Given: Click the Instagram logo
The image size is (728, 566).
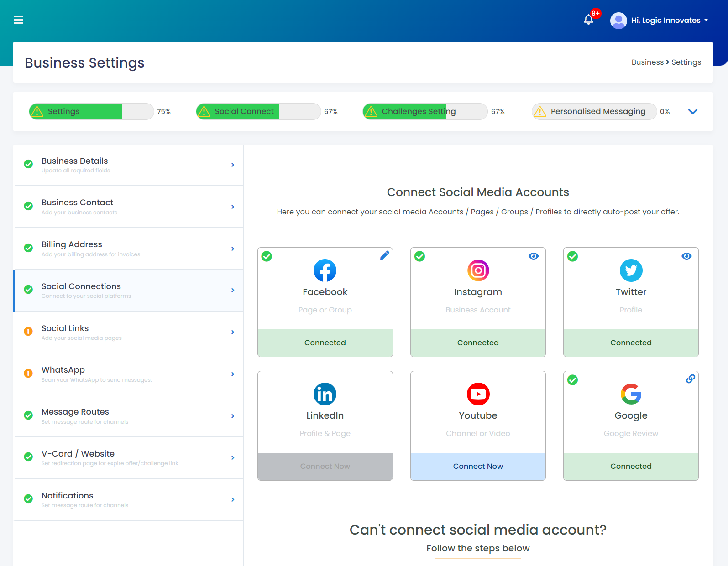Looking at the screenshot, I should click(478, 270).
